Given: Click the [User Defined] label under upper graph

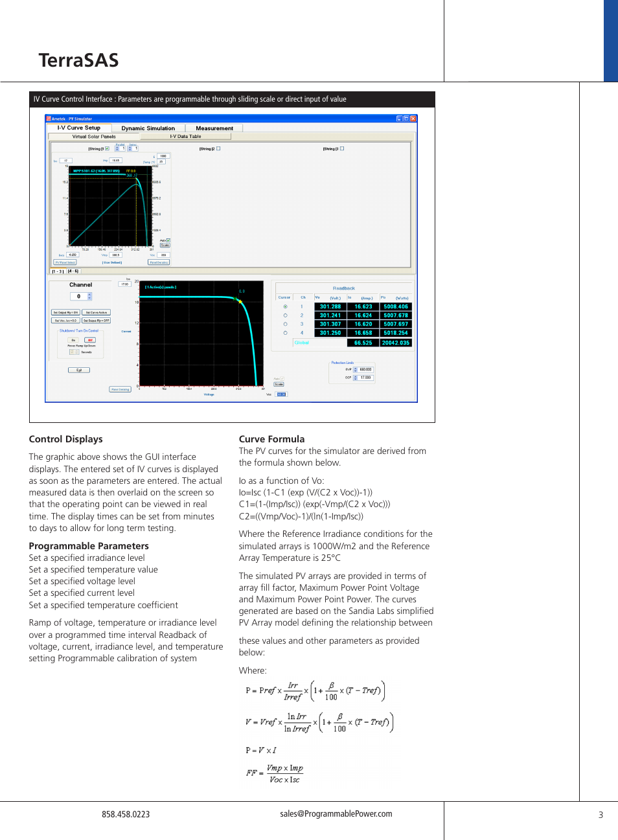Looking at the screenshot, I should [112, 262].
